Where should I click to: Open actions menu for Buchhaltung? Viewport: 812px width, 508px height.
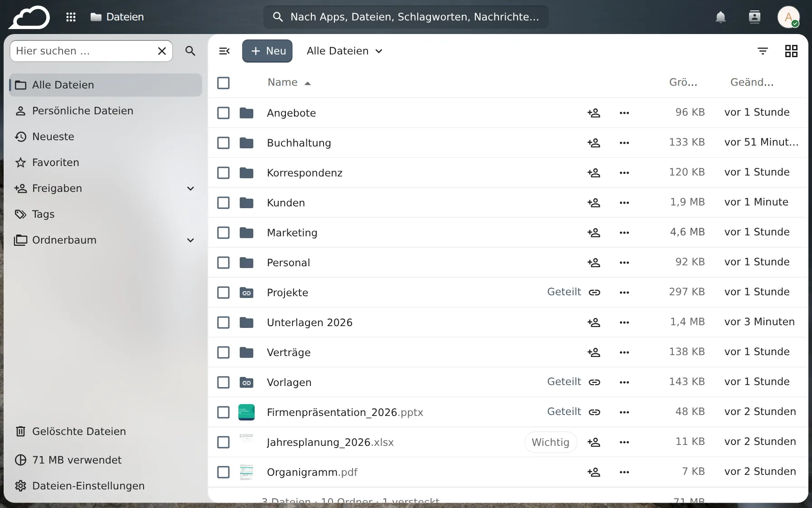624,143
